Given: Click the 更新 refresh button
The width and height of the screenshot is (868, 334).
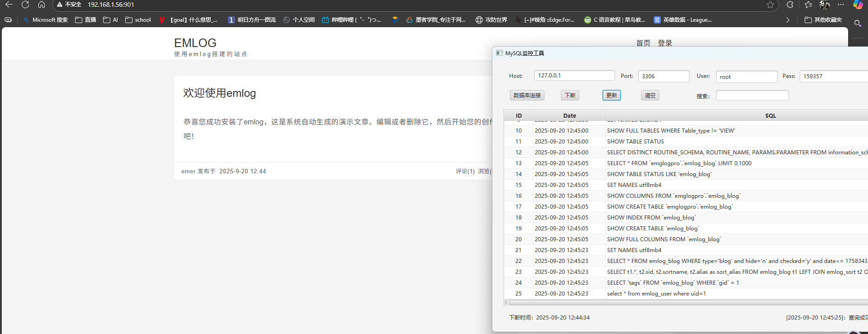Looking at the screenshot, I should pos(611,95).
